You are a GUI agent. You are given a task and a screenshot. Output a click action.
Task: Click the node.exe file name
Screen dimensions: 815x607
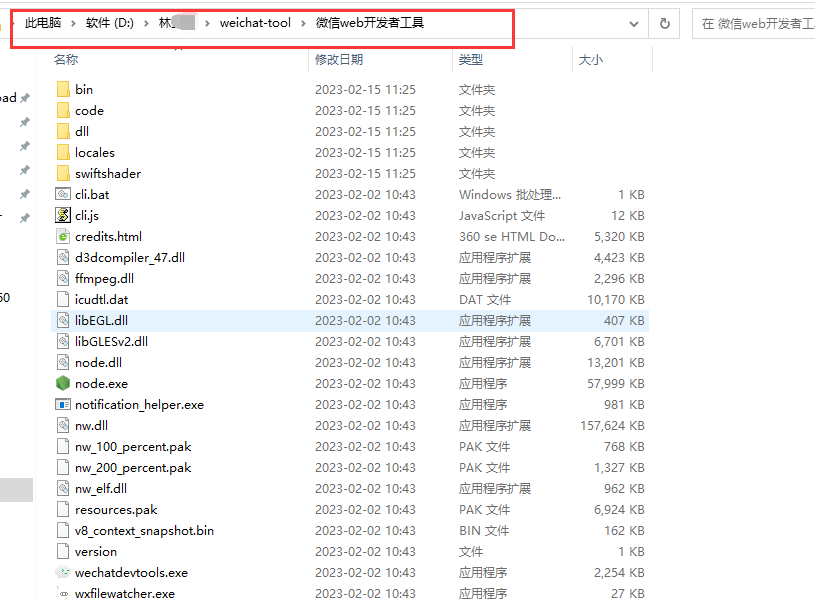coord(101,384)
